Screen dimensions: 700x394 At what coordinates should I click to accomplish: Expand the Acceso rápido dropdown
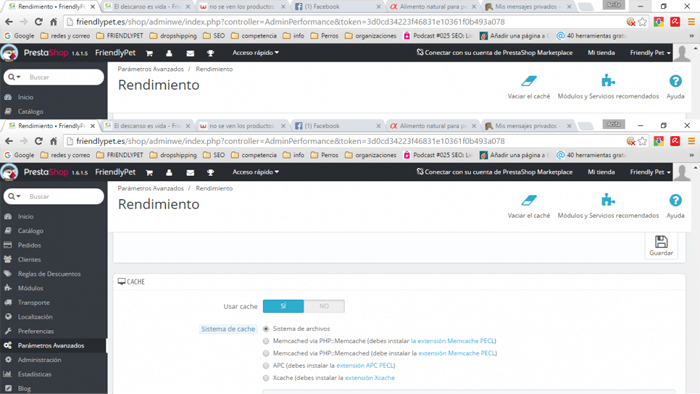(255, 172)
